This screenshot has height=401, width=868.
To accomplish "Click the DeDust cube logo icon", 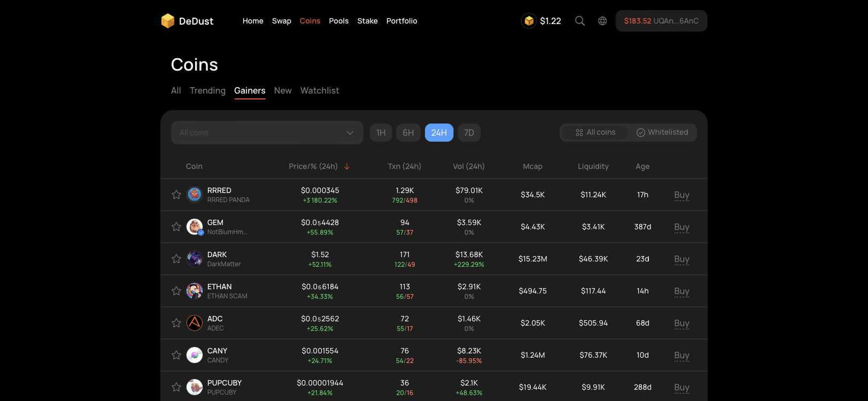I will click(168, 21).
